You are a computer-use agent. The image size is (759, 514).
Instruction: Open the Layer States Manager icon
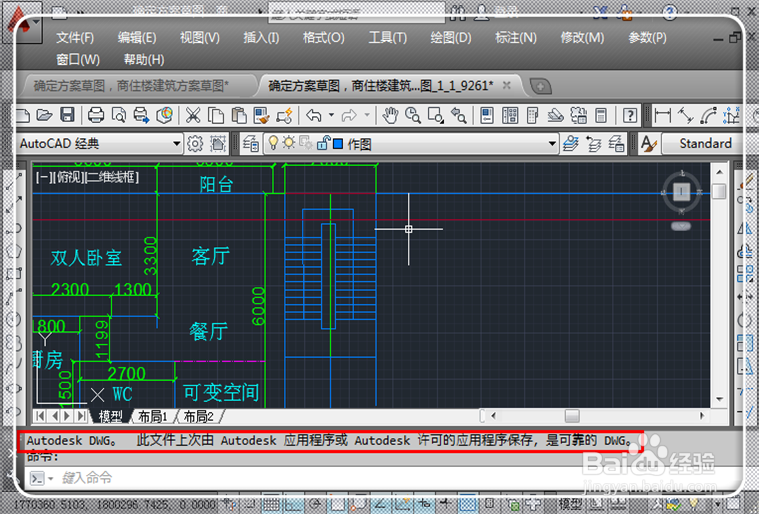(x=617, y=143)
